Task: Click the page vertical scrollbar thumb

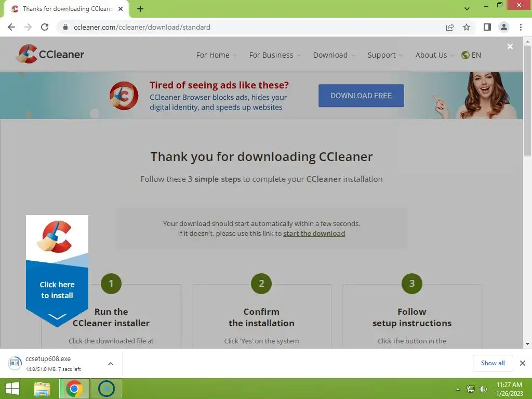Action: click(527, 100)
